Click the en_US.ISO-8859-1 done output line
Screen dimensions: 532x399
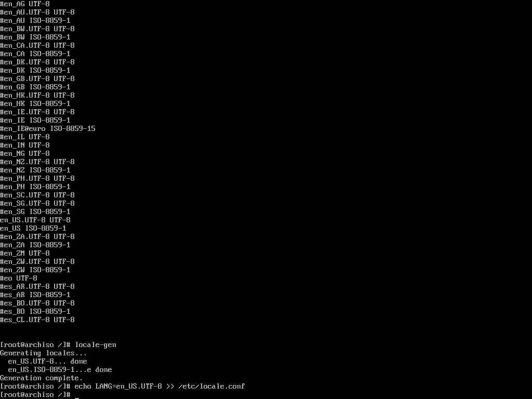pos(60,370)
